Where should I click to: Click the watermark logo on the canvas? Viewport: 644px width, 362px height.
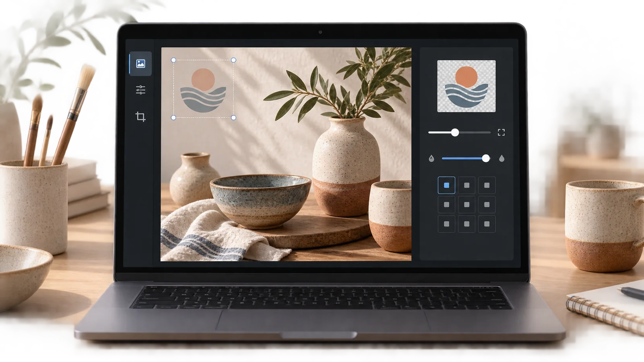coord(203,90)
